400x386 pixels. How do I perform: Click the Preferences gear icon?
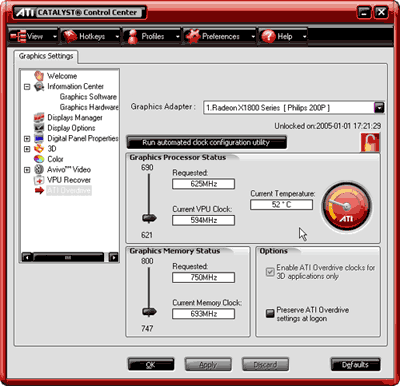pos(193,36)
